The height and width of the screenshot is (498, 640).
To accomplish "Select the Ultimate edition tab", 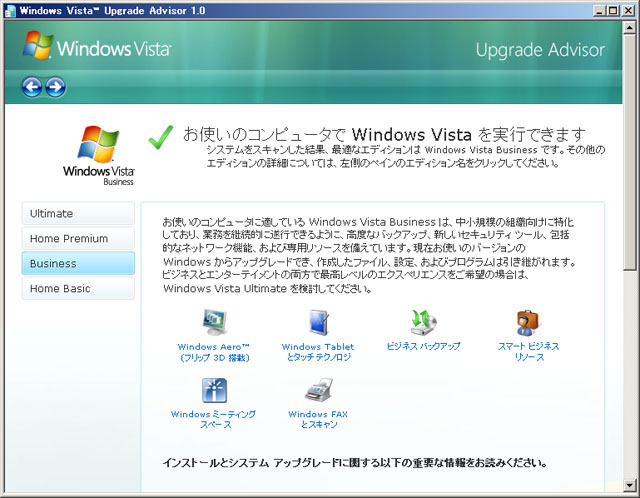I will point(78,213).
